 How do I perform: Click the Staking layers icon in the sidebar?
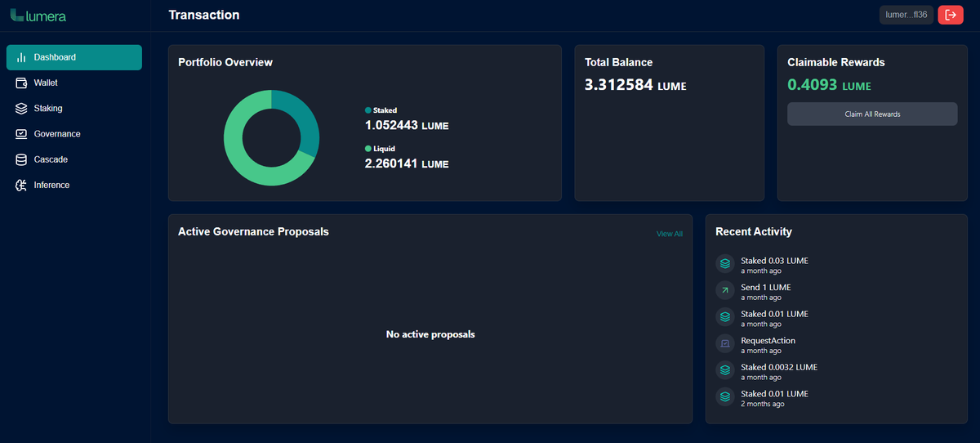coord(22,109)
